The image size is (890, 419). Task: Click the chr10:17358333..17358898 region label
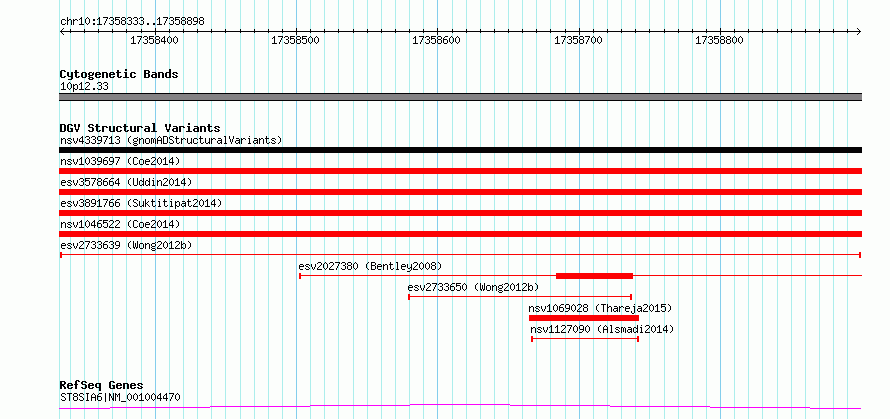point(132,22)
